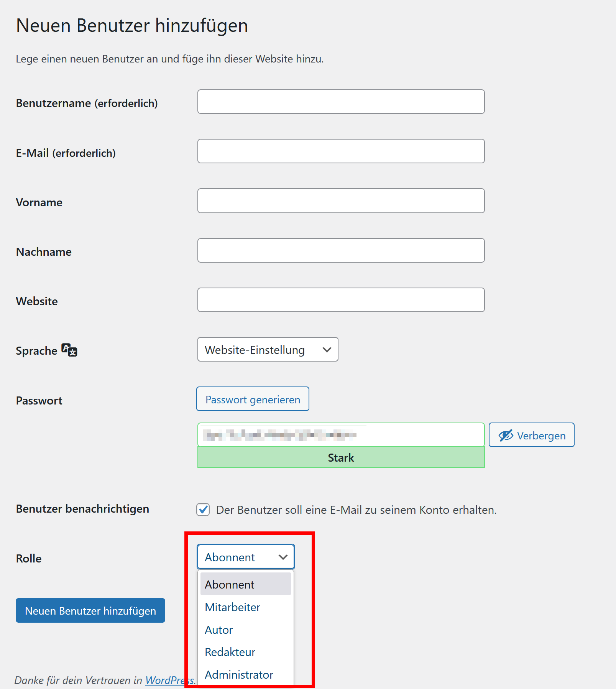The image size is (616, 689).
Task: Click the chevron on Website-Einstellung dropdown
Action: 327,350
